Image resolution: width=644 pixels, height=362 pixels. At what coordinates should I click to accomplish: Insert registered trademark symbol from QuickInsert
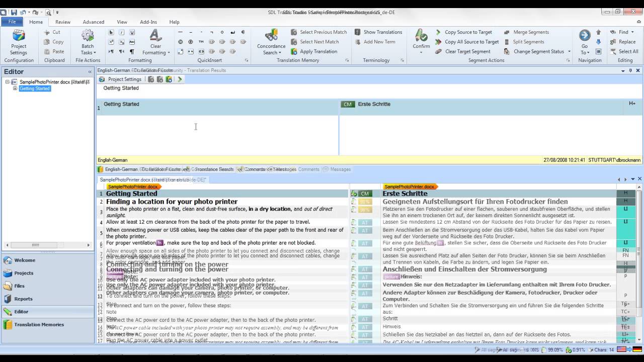point(191,42)
